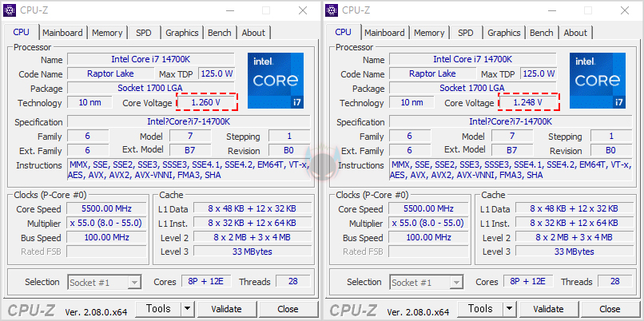
Task: Open the Mainboard tab in right window
Action: click(x=384, y=33)
